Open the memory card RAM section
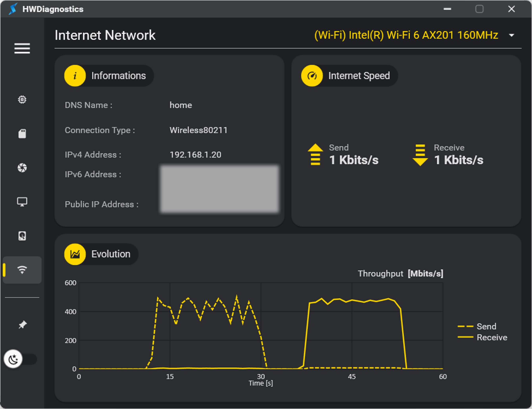The height and width of the screenshot is (409, 532). (x=22, y=134)
